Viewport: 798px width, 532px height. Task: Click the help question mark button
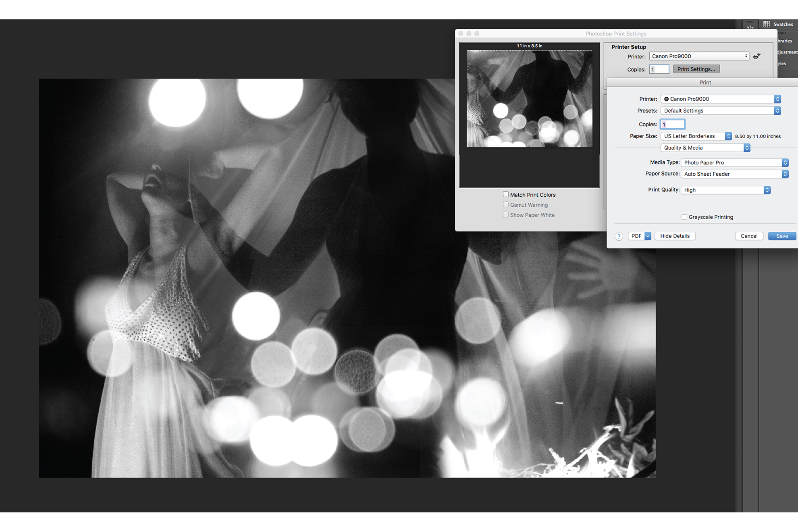(619, 237)
